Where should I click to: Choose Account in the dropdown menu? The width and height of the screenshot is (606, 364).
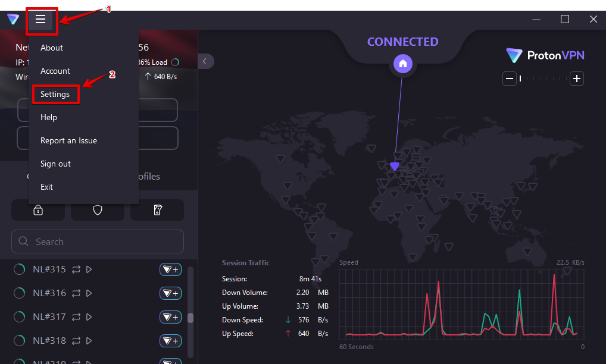(x=55, y=71)
